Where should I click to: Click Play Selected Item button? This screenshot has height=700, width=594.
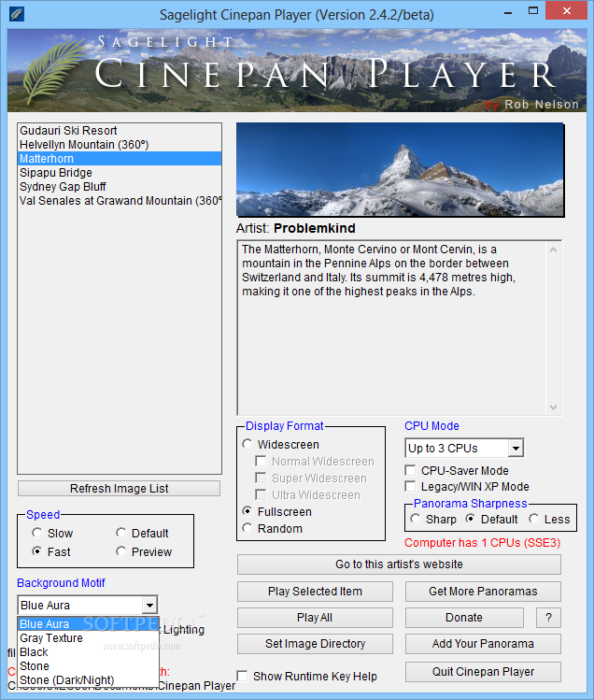(315, 591)
